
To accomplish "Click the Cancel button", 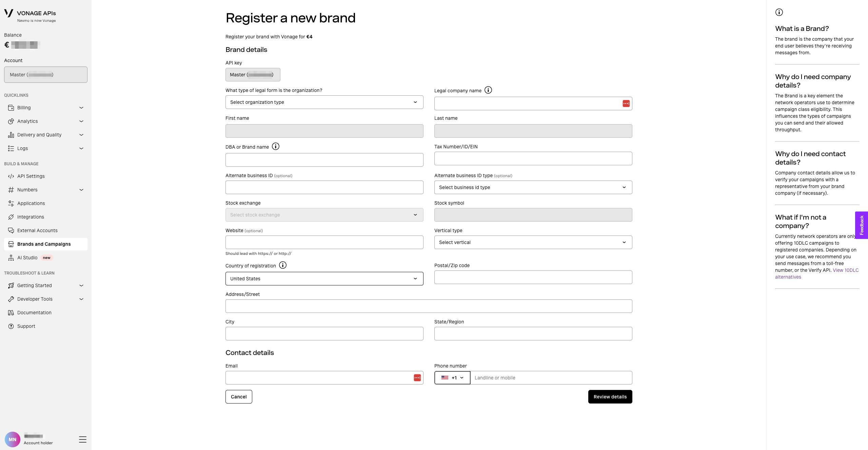I will 239,397.
